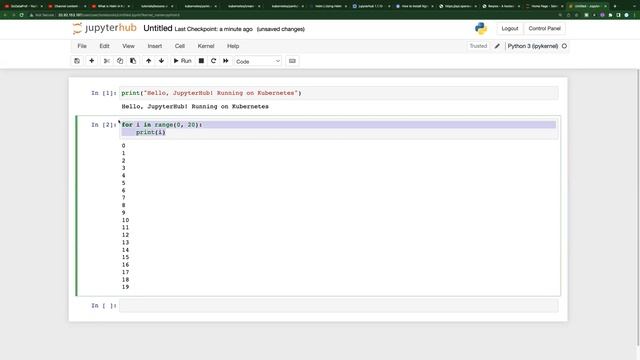This screenshot has width=640, height=360.
Task: Move selected cell down arrow
Action: (x=161, y=61)
